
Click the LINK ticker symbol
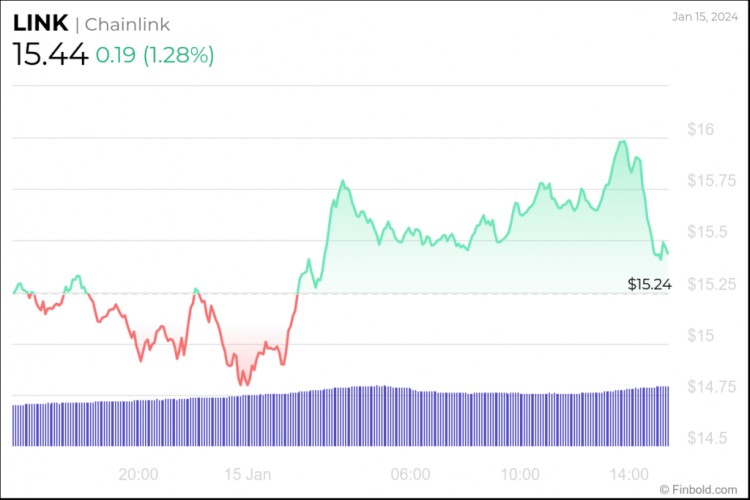(40, 24)
